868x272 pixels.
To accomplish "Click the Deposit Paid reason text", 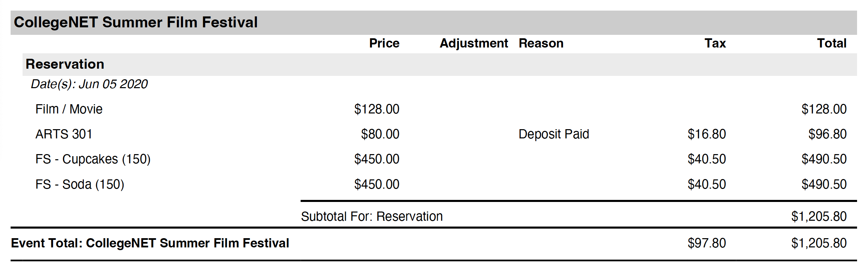I will 554,134.
